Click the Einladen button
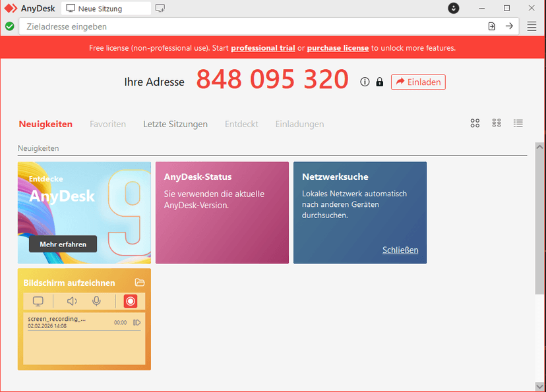The image size is (546, 392). pyautogui.click(x=418, y=82)
